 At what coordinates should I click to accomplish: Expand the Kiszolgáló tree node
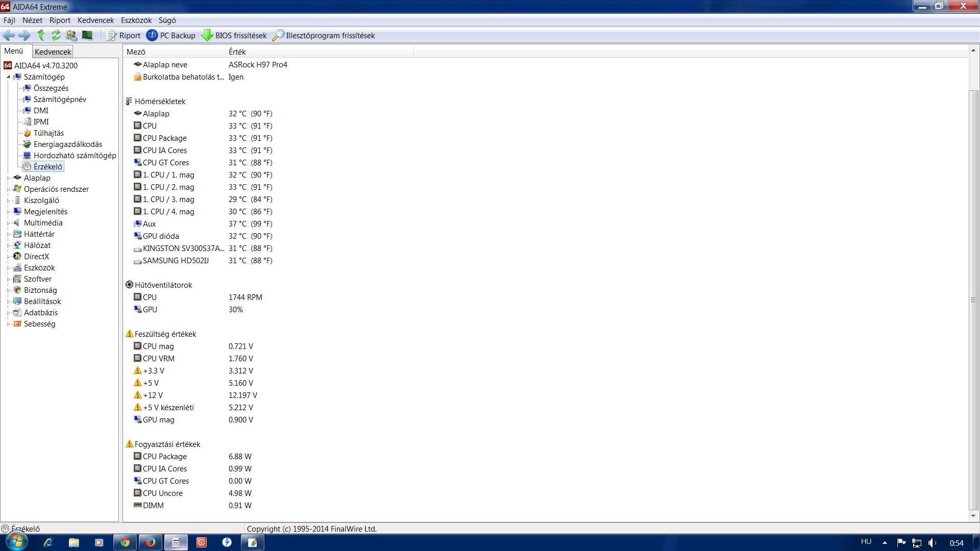[x=8, y=201]
